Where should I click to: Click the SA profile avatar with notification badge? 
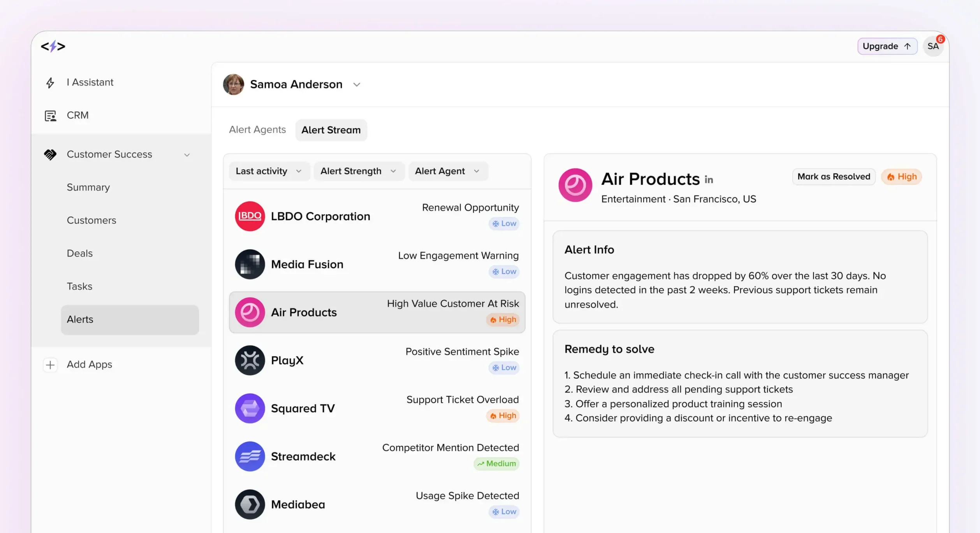click(x=933, y=46)
